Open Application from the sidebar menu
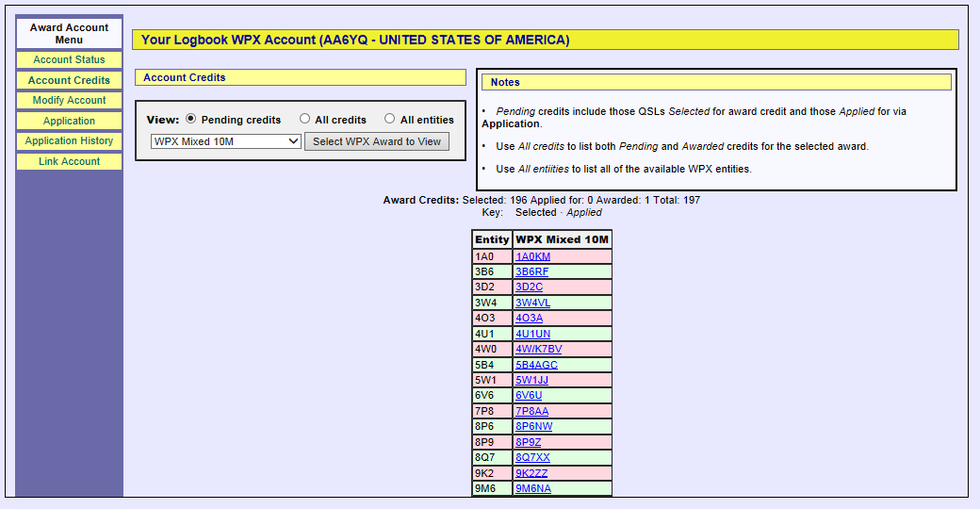The height and width of the screenshot is (509, 980). point(69,121)
